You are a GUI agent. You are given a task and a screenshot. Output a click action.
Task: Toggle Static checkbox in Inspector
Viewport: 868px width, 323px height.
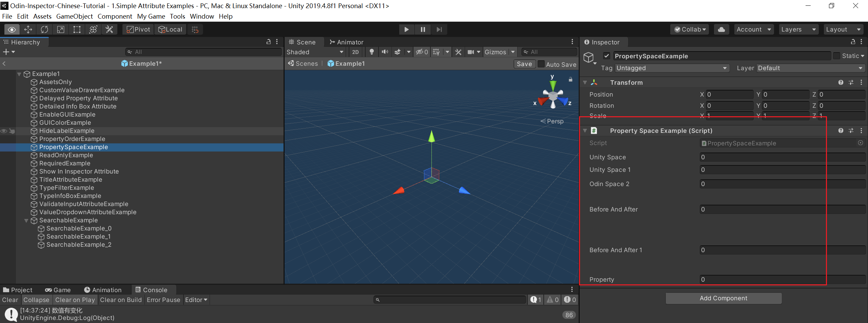(837, 56)
